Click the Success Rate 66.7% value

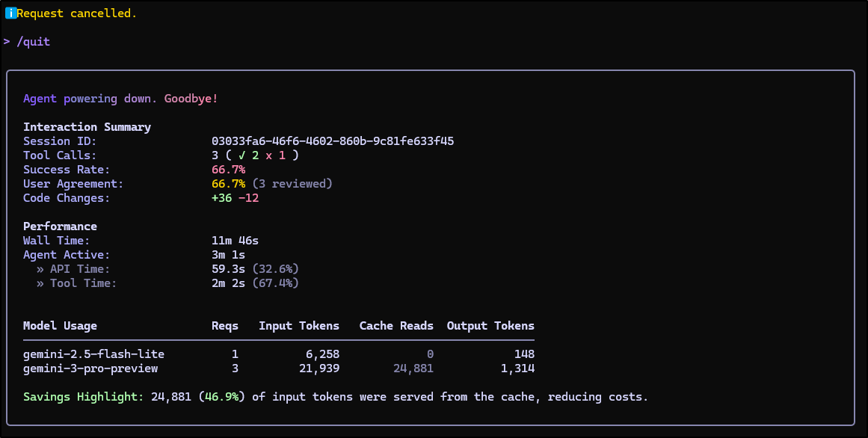pyautogui.click(x=228, y=170)
